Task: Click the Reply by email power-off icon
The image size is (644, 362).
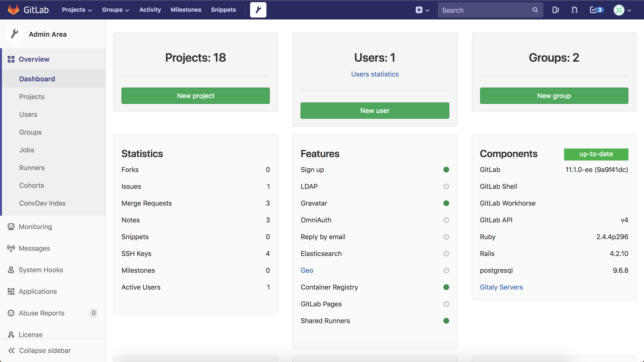Action: coord(446,237)
